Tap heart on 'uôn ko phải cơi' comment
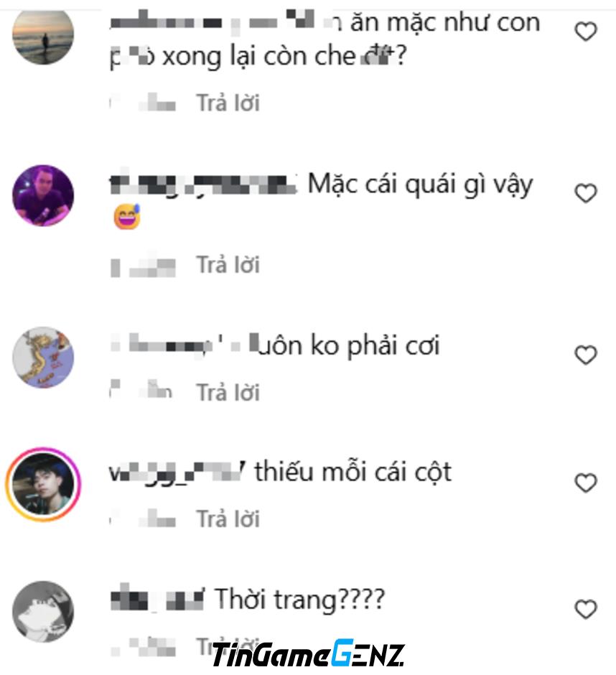The height and width of the screenshot is (675, 616). click(586, 355)
